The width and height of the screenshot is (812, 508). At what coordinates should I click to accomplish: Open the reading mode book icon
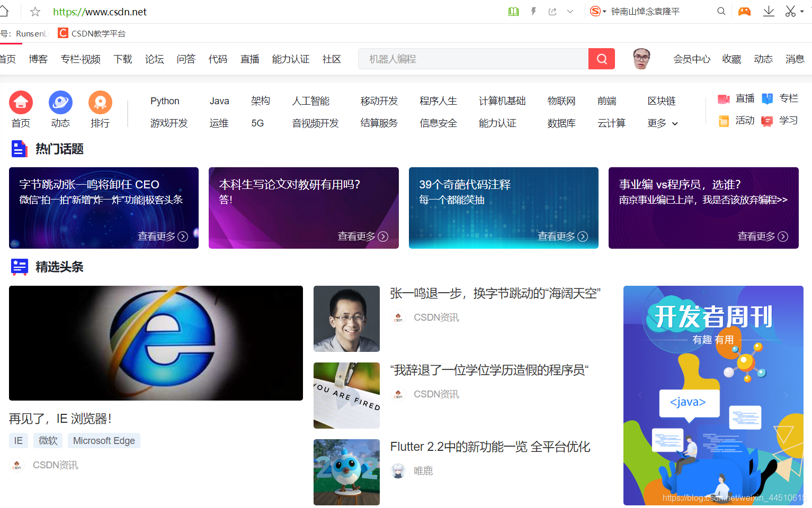pyautogui.click(x=513, y=12)
